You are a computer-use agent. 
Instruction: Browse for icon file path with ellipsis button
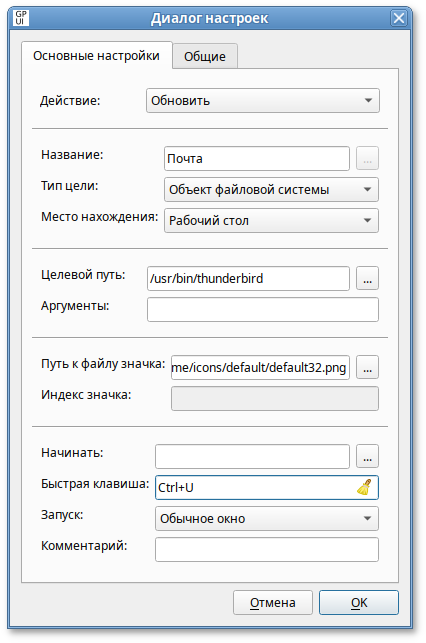[367, 367]
